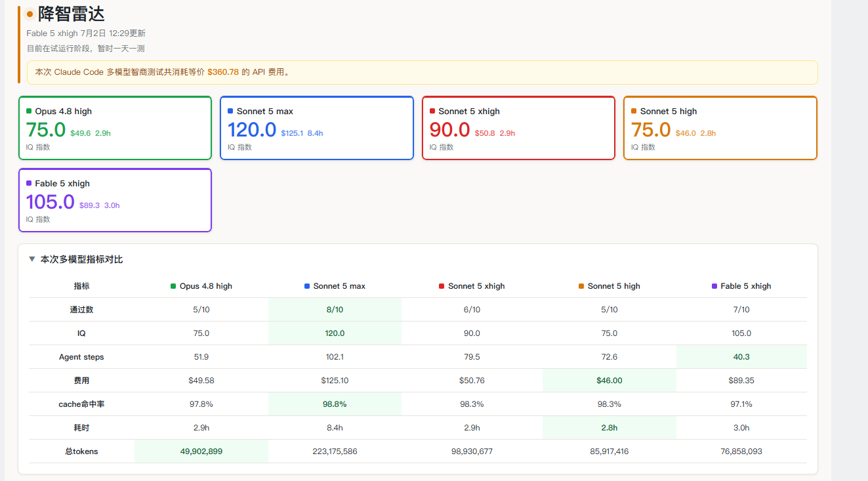Click orange square icon on Sonnet 5 high card
The width and height of the screenshot is (868, 481).
pos(634,112)
